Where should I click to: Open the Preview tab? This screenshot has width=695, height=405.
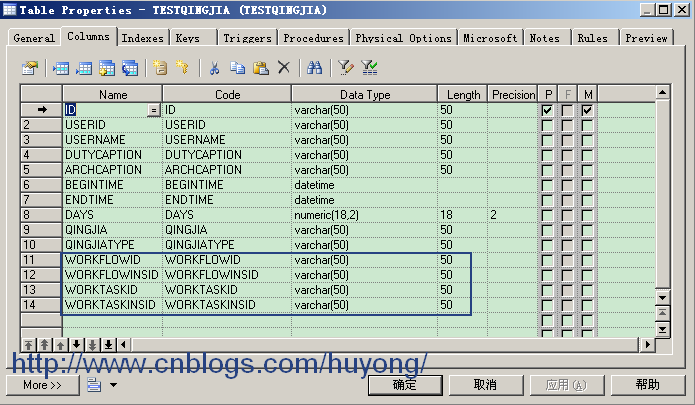(646, 38)
